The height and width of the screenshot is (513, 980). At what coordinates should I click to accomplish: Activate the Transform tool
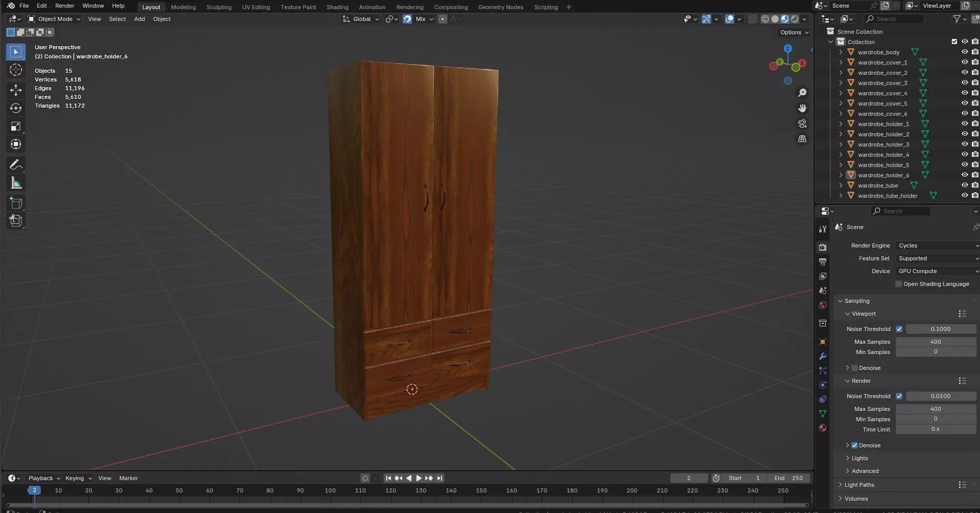[16, 144]
